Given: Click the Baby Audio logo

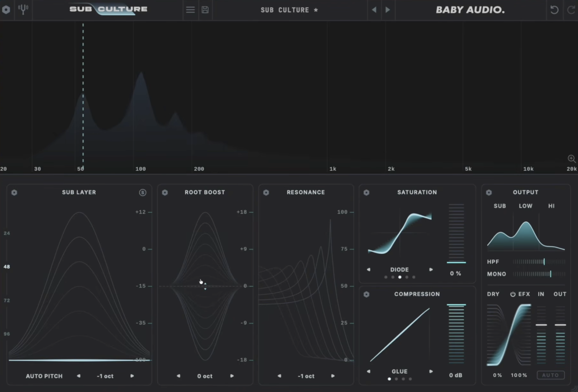Looking at the screenshot, I should [470, 10].
